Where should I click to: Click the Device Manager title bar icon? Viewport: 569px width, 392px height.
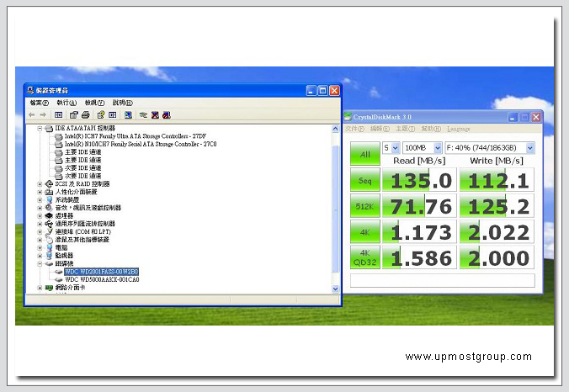[x=30, y=90]
